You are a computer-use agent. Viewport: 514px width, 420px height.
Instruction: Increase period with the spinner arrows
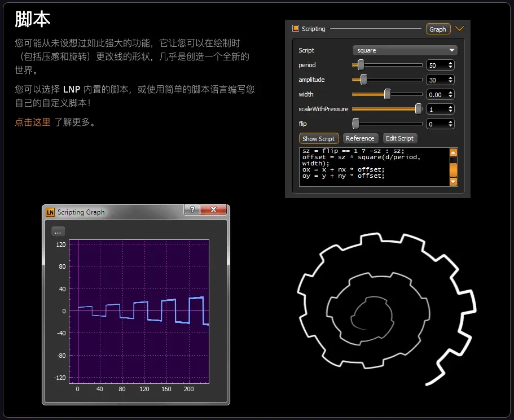(451, 63)
